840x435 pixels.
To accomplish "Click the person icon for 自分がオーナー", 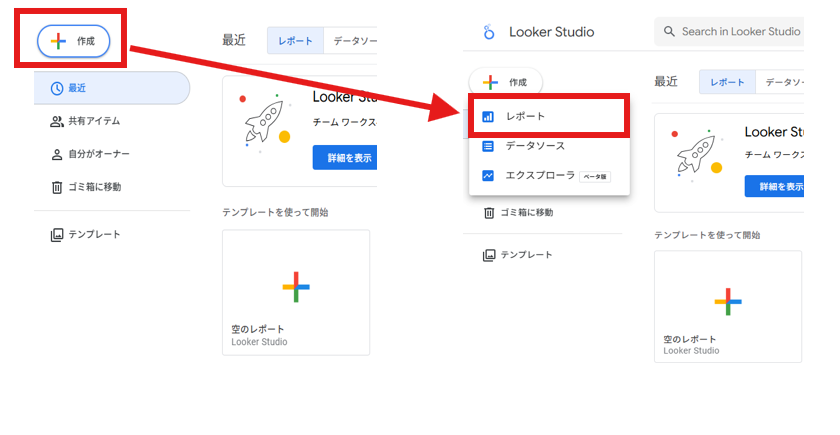I will coord(56,154).
